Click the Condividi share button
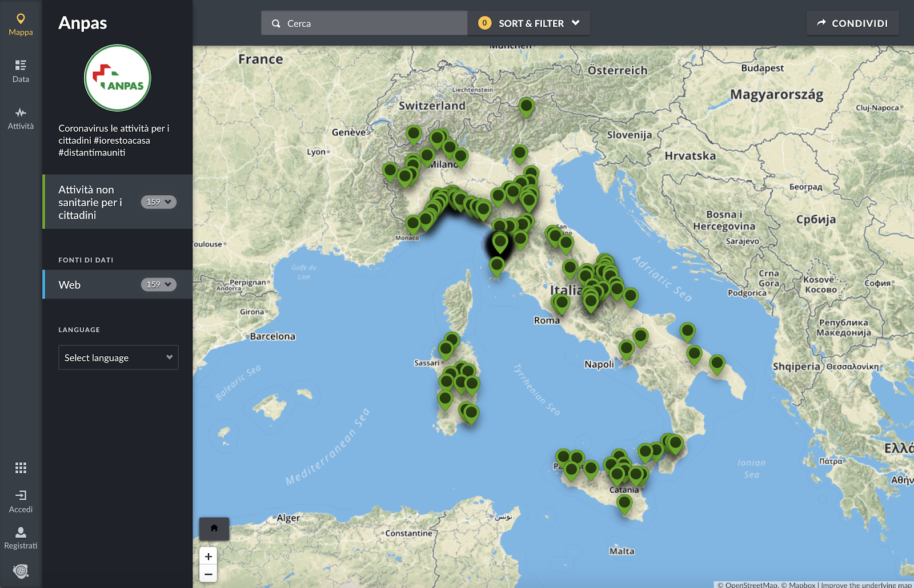914x588 pixels. 852,23
